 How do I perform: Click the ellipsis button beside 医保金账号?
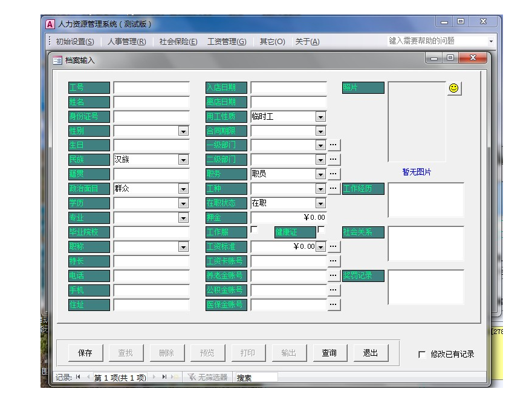click(x=334, y=305)
